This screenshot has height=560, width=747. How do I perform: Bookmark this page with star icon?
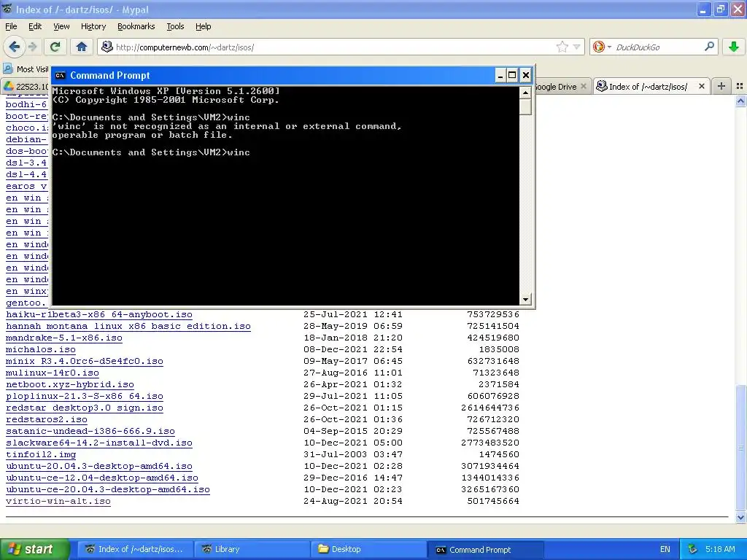562,47
